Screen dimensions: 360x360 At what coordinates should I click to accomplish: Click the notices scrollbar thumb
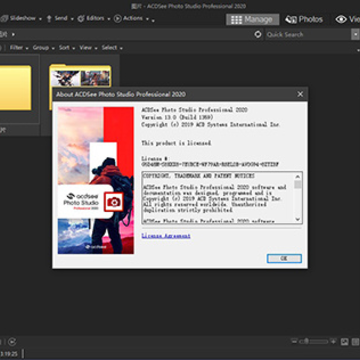click(298, 184)
